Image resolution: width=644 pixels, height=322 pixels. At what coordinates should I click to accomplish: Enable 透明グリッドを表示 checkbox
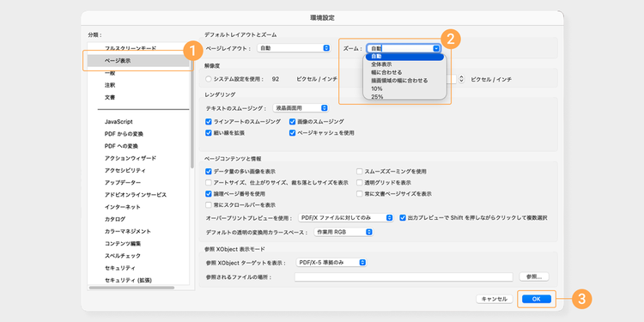(x=360, y=182)
